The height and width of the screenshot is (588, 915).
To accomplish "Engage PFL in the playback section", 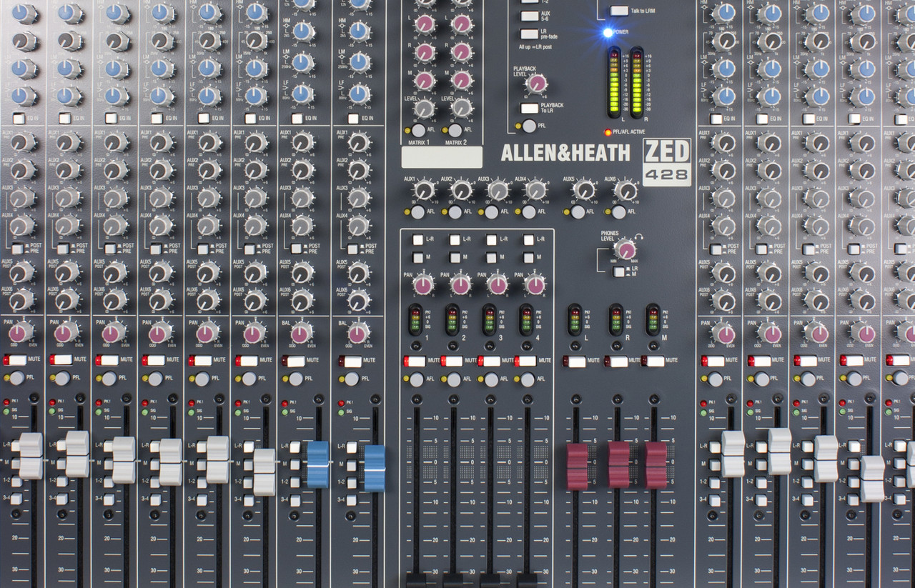I will (x=528, y=126).
